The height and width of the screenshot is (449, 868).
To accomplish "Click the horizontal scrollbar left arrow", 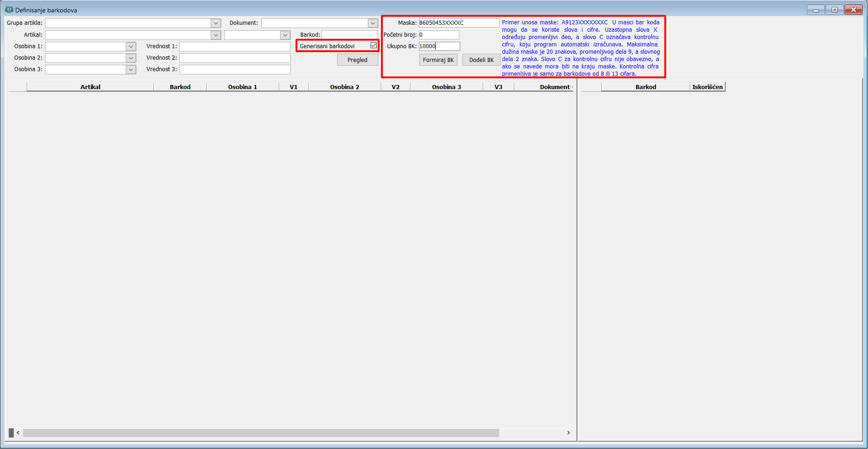I will coord(18,432).
